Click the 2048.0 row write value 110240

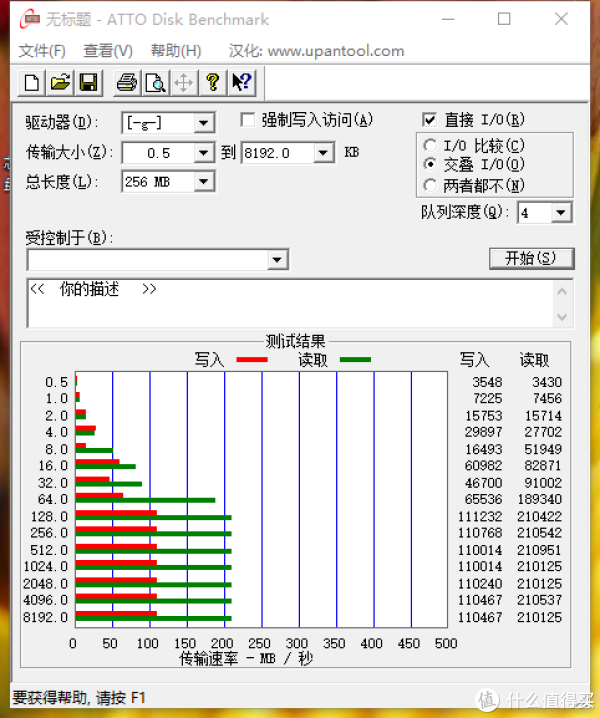[480, 584]
